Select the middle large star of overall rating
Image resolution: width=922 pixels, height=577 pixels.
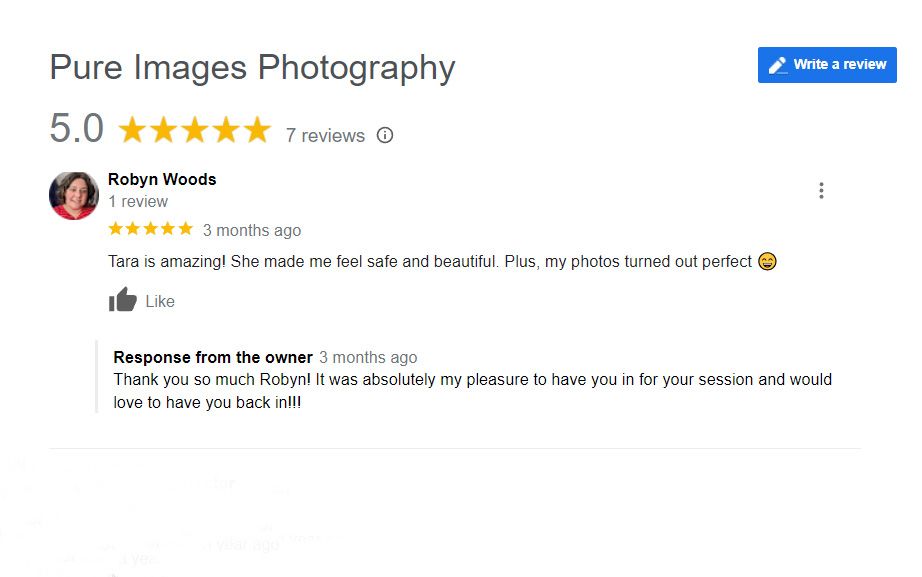[x=195, y=130]
